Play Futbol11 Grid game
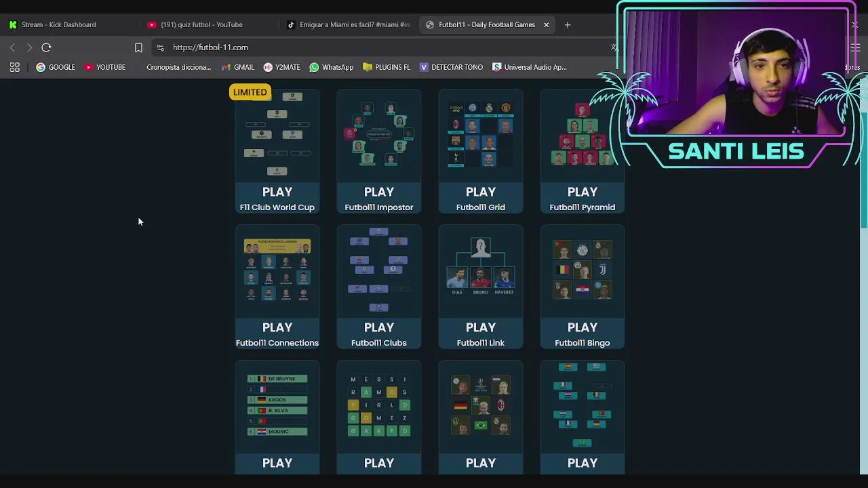Screen dimensions: 868x488 [481, 192]
